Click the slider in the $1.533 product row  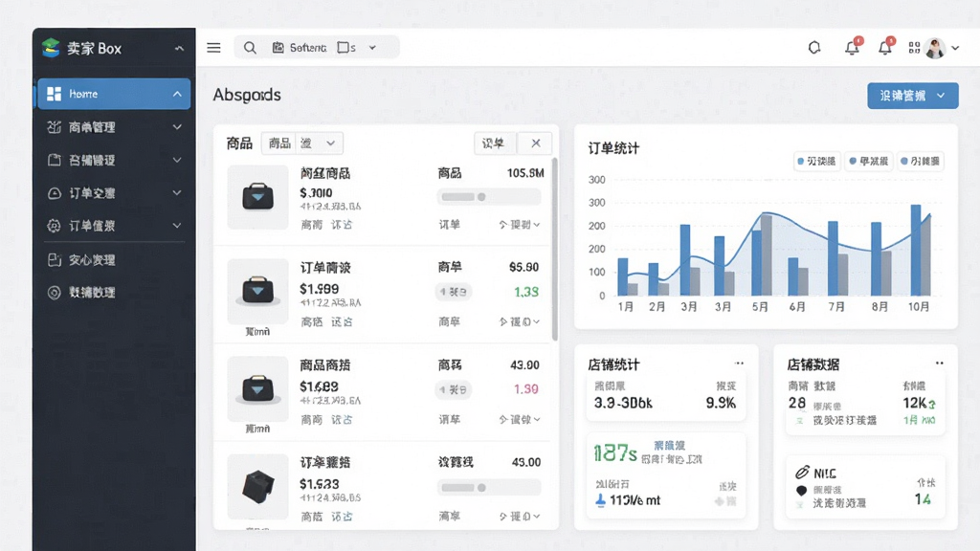(x=489, y=487)
